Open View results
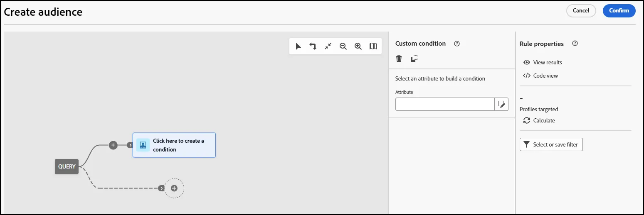 543,62
